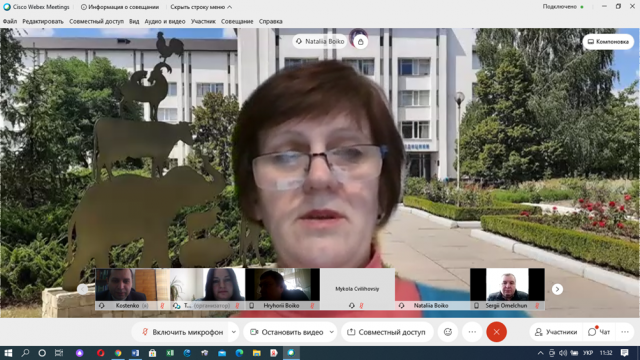Open the Совещание menu

coord(237,21)
